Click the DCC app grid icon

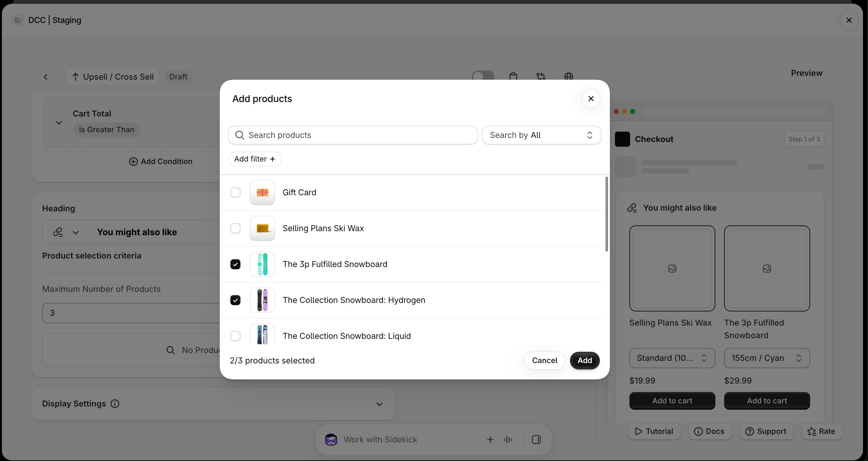pyautogui.click(x=18, y=20)
